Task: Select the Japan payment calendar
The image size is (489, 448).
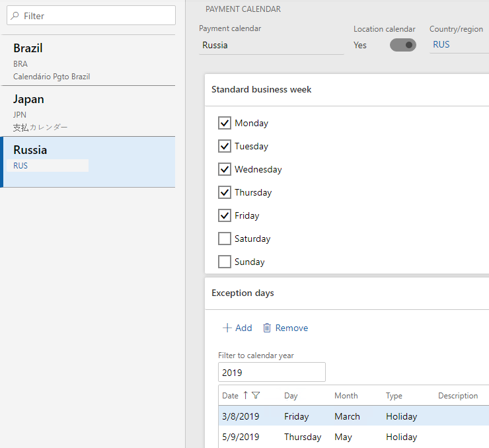Action: (87, 111)
